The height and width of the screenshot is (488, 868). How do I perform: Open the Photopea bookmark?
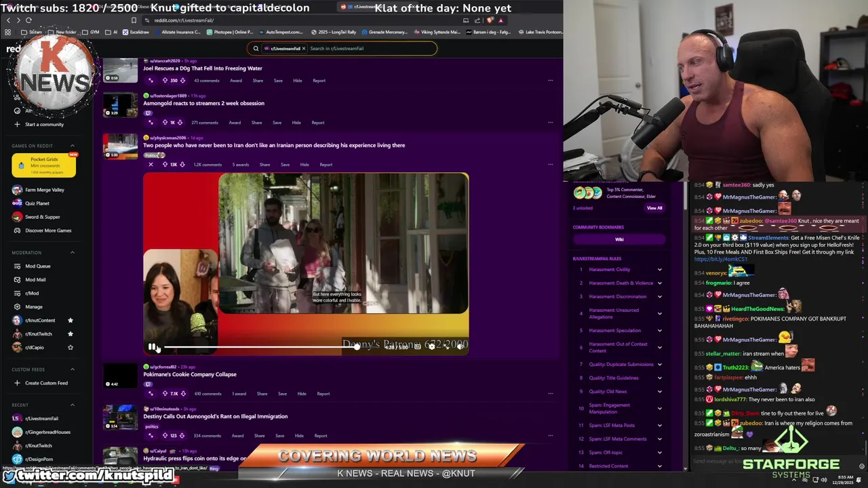coord(231,32)
